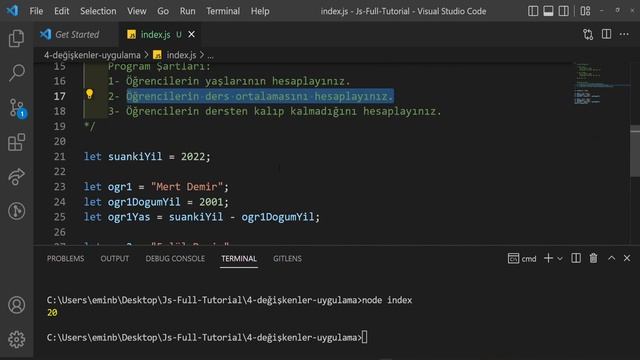Open the Help menu
The height and width of the screenshot is (360, 640).
tap(260, 11)
